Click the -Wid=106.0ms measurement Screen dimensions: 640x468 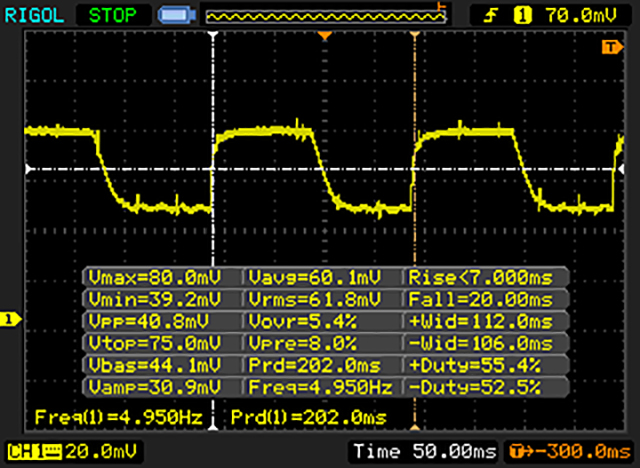click(480, 343)
